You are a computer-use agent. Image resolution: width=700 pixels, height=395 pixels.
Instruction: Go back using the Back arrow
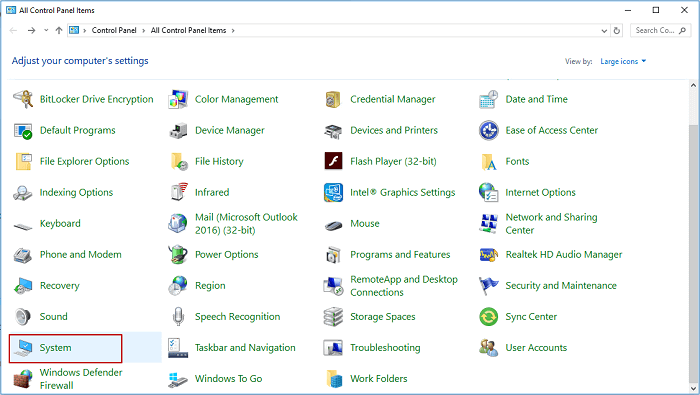[13, 30]
